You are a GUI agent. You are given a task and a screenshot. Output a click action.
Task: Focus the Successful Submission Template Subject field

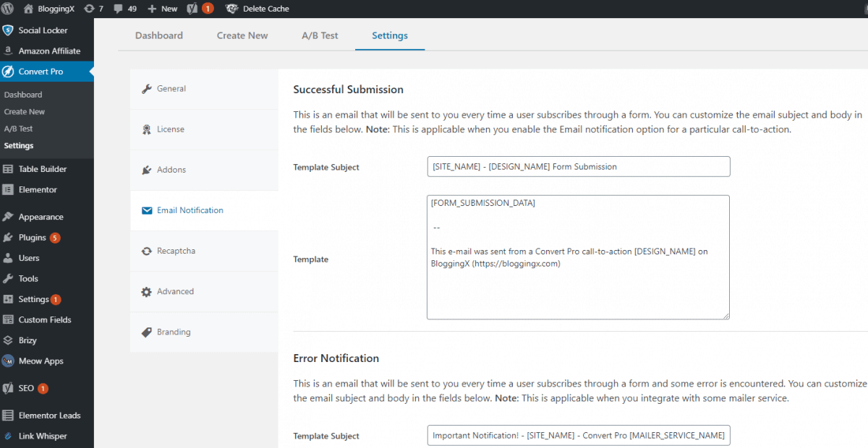pos(579,166)
